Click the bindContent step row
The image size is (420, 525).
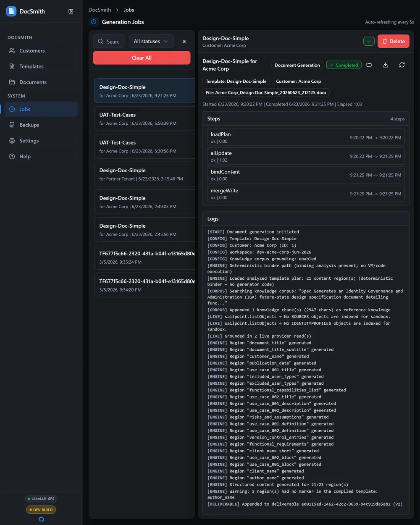pos(306,175)
